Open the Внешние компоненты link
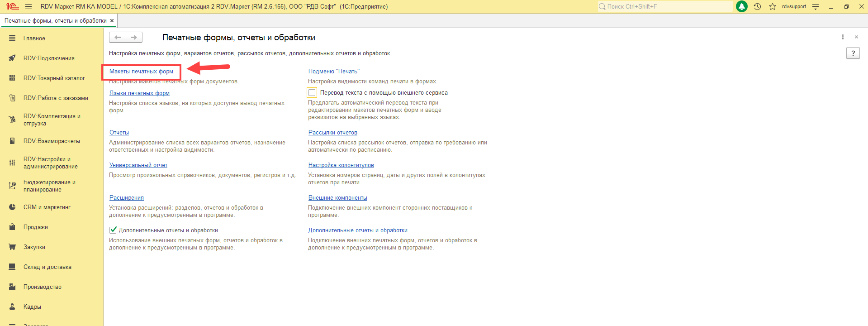This screenshot has height=326, width=868. (x=338, y=198)
